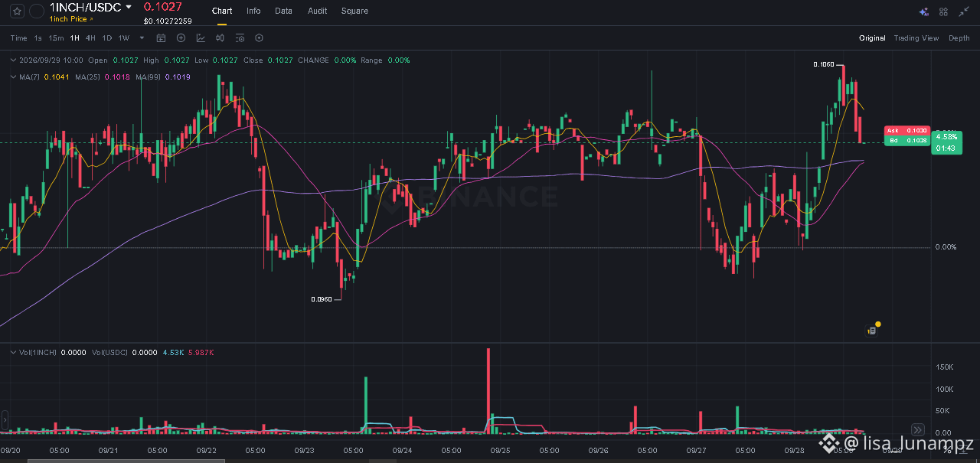Switch chart mode to Trading View

[x=916, y=37]
